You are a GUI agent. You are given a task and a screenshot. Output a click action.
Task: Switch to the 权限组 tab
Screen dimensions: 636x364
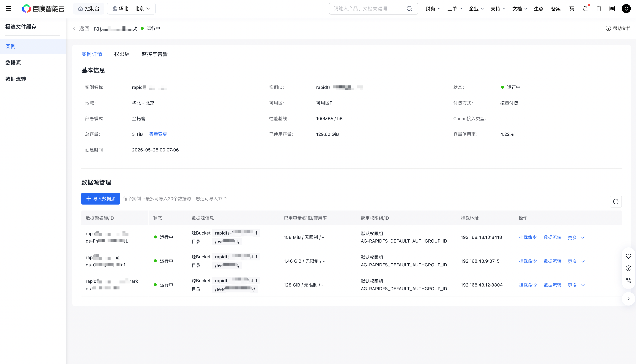coord(122,54)
